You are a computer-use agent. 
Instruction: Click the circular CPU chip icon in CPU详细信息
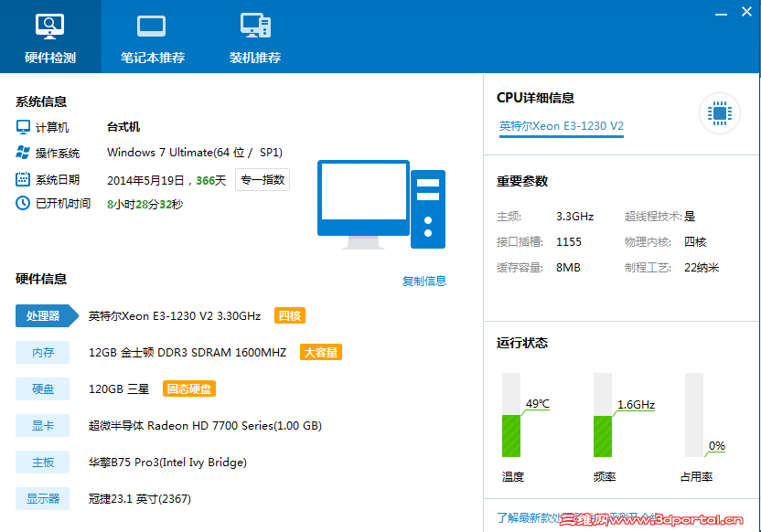(x=720, y=113)
